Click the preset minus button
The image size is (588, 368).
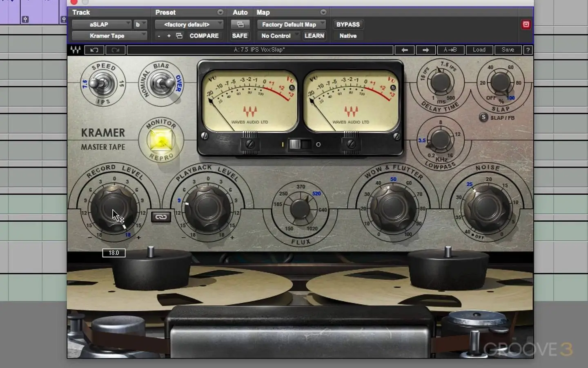tap(159, 36)
